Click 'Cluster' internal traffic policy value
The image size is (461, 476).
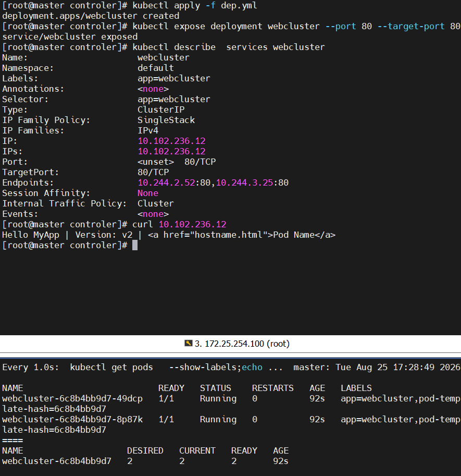(x=156, y=203)
